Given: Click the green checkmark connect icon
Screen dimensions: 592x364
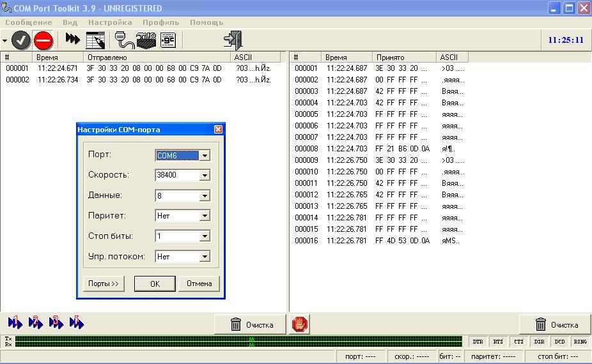Looking at the screenshot, I should point(20,40).
